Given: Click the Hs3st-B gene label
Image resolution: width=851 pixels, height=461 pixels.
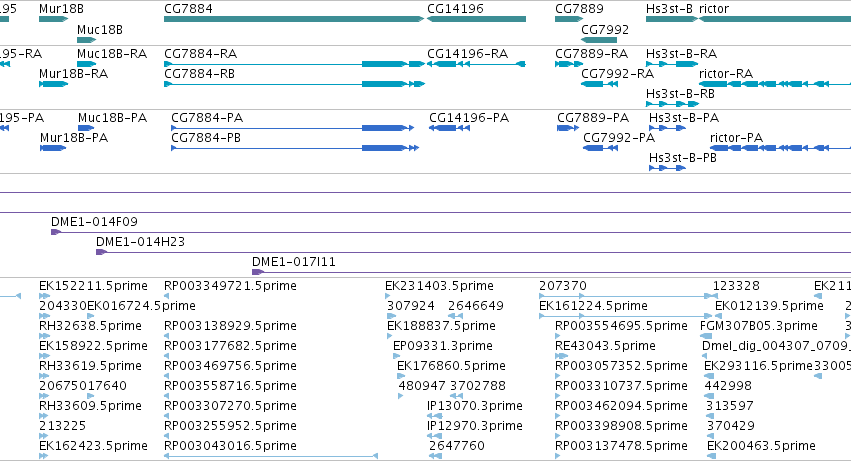Looking at the screenshot, I should (x=669, y=9).
